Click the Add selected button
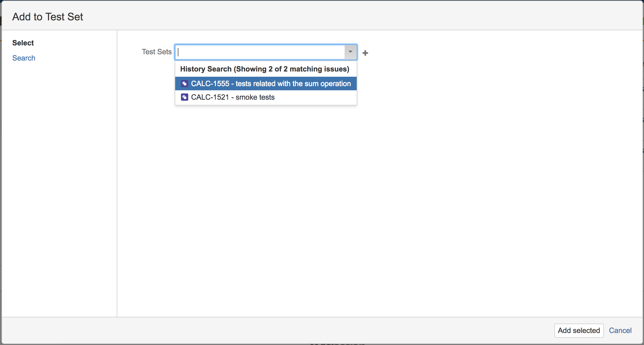Screen dimensions: 644x345 click(x=579, y=330)
